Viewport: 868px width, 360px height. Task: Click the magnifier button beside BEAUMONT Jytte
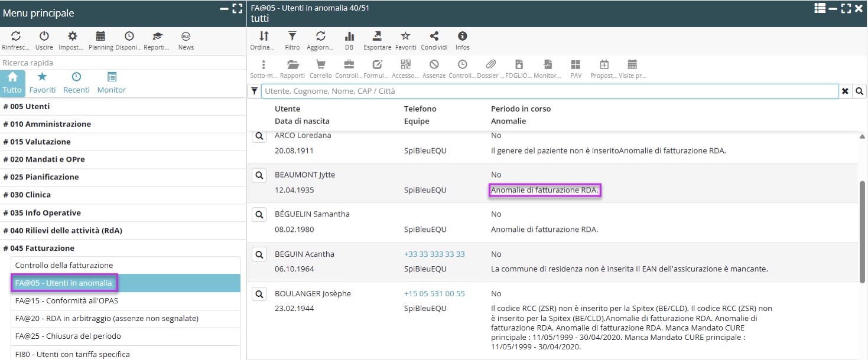(x=258, y=175)
